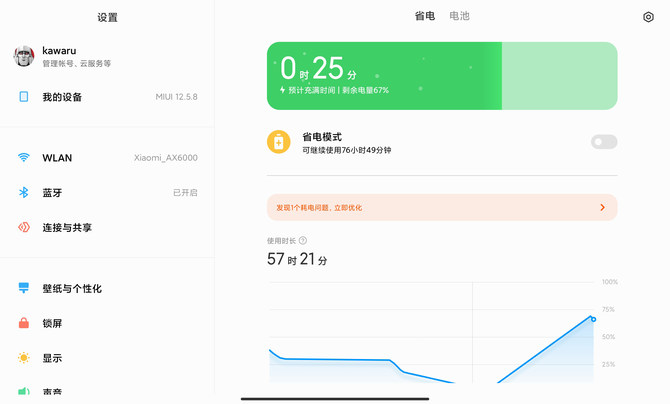
Task: Tap the 省电模式 title text
Action: click(322, 137)
